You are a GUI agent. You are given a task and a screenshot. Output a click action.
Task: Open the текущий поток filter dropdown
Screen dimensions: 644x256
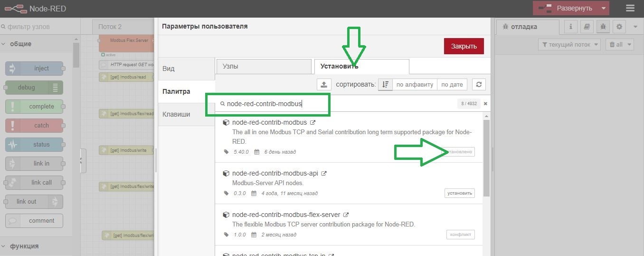click(x=569, y=44)
